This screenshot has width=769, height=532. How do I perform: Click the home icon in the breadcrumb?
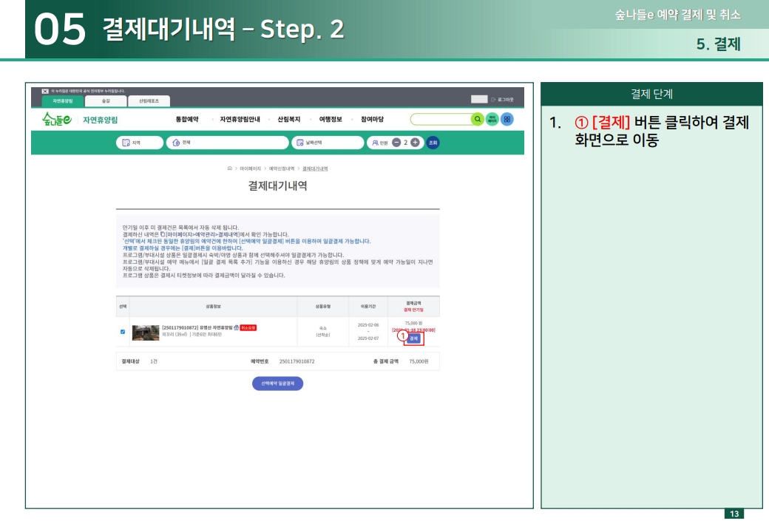[x=229, y=168]
